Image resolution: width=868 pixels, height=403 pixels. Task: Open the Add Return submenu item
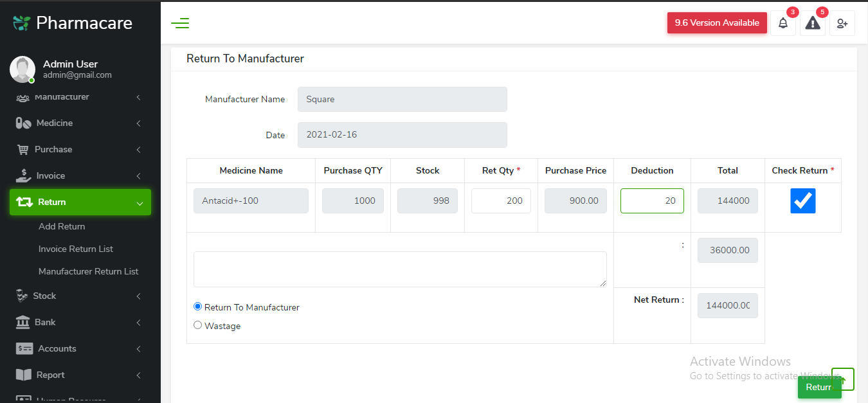[62, 226]
